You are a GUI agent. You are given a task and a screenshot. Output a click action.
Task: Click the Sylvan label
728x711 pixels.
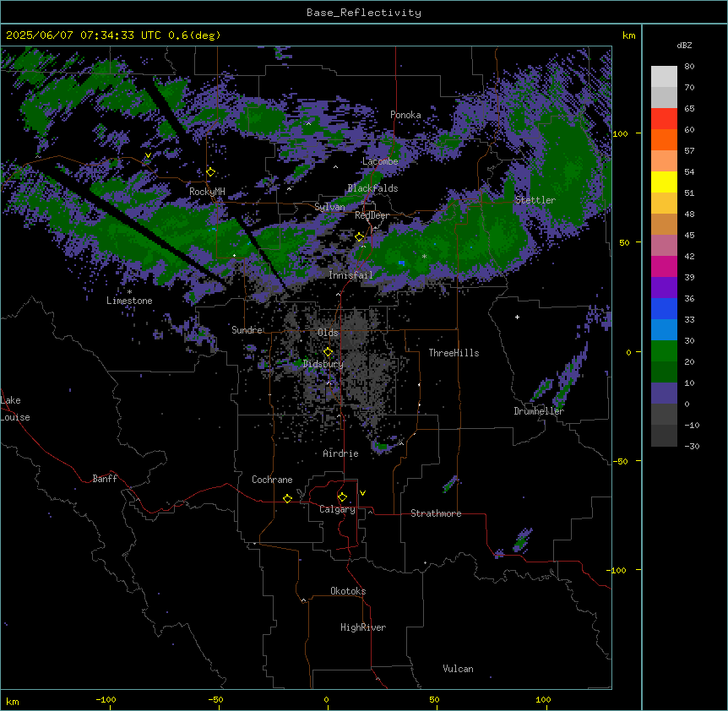[329, 207]
